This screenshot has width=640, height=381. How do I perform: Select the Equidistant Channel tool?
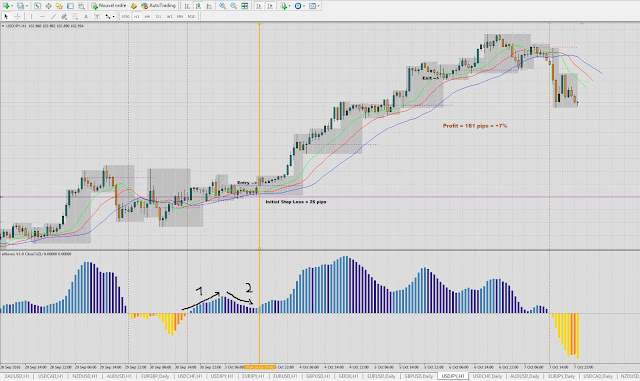coord(64,16)
